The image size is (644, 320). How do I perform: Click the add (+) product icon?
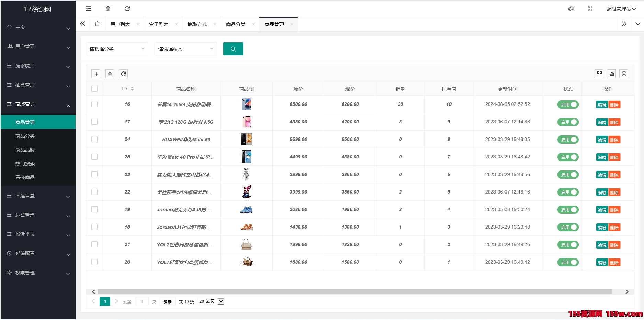96,74
